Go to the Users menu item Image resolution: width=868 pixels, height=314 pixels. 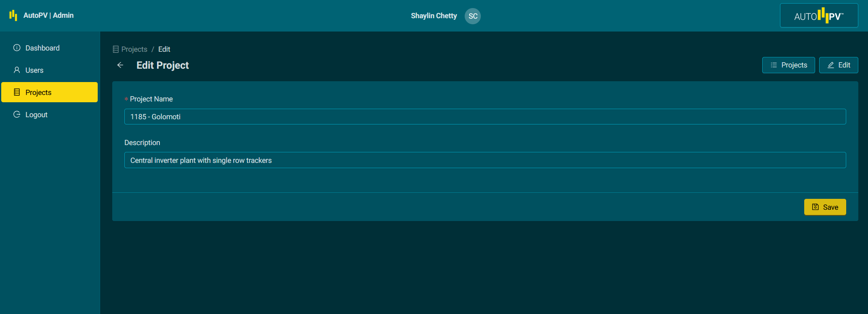[34, 70]
